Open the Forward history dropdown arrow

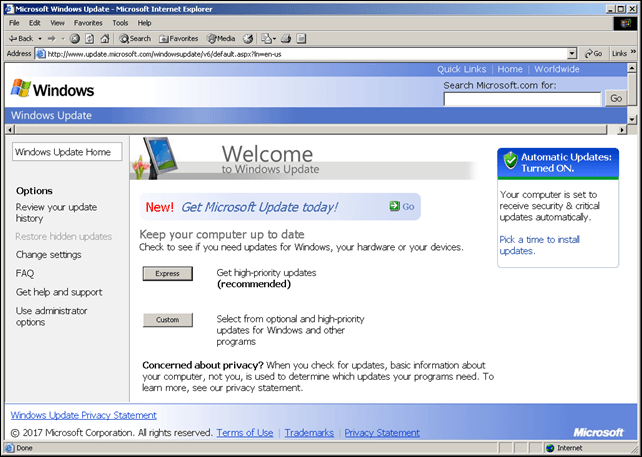(x=63, y=38)
